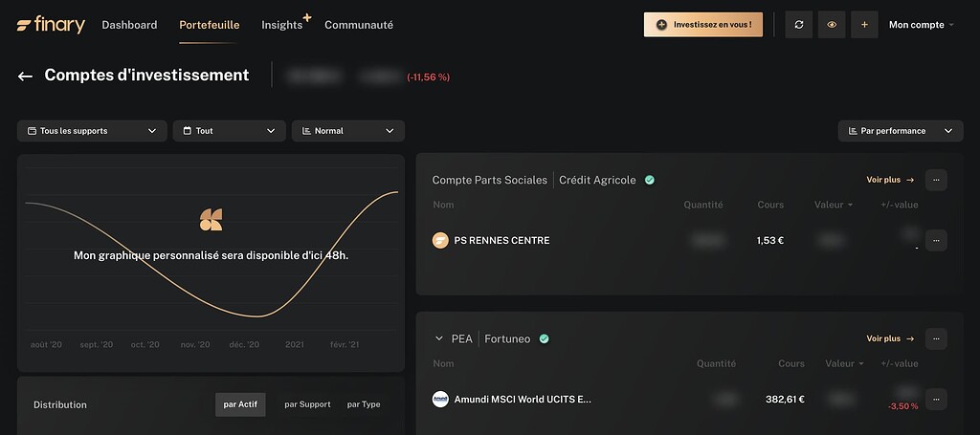This screenshot has height=435, width=980.
Task: Open the Par performance sort dropdown
Action: (901, 131)
